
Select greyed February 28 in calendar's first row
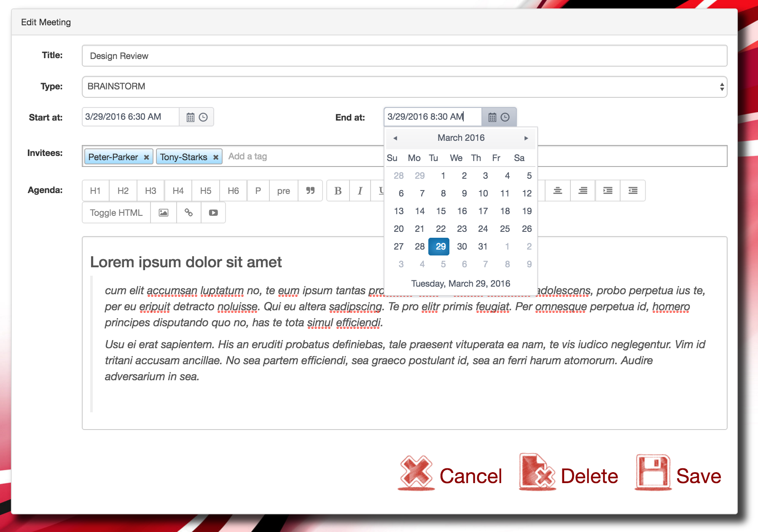click(399, 175)
